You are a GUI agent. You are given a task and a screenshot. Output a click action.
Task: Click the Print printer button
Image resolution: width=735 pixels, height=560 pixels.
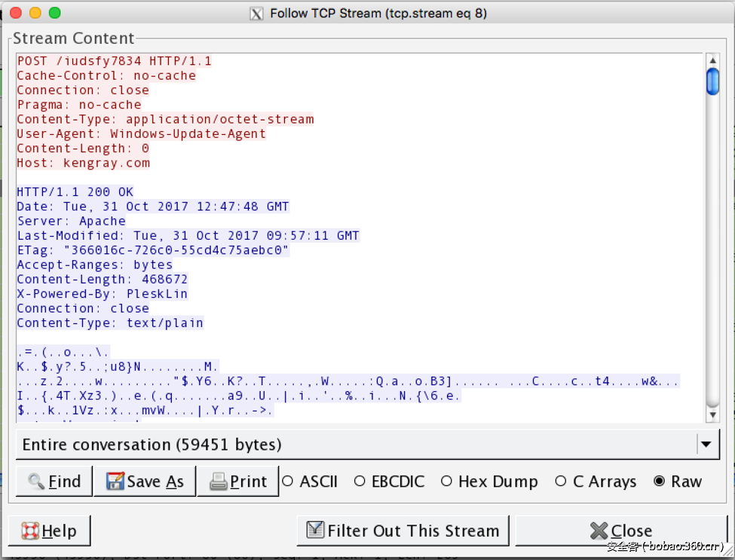pyautogui.click(x=238, y=482)
